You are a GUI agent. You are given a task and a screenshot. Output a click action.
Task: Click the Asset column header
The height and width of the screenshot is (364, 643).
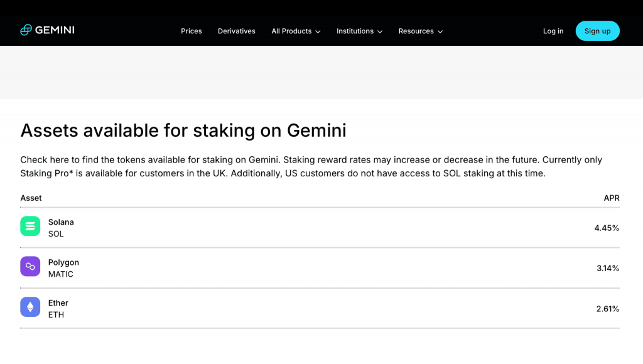pos(31,198)
